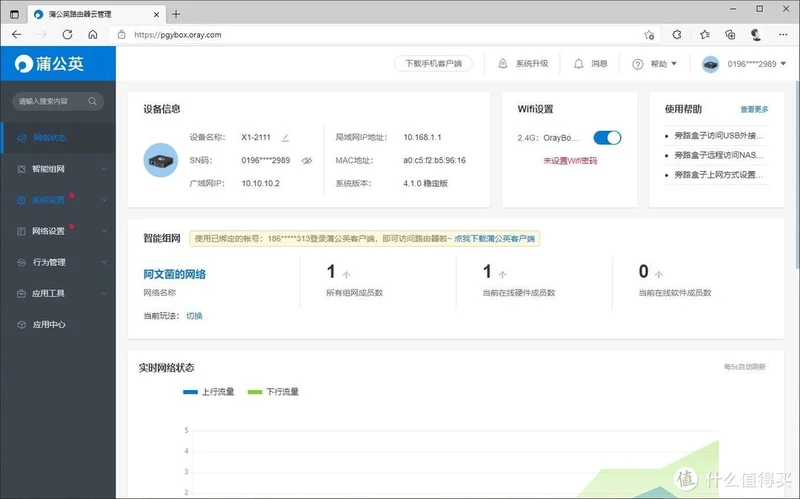
Task: Reload the page with refresh icon
Action: (67, 35)
